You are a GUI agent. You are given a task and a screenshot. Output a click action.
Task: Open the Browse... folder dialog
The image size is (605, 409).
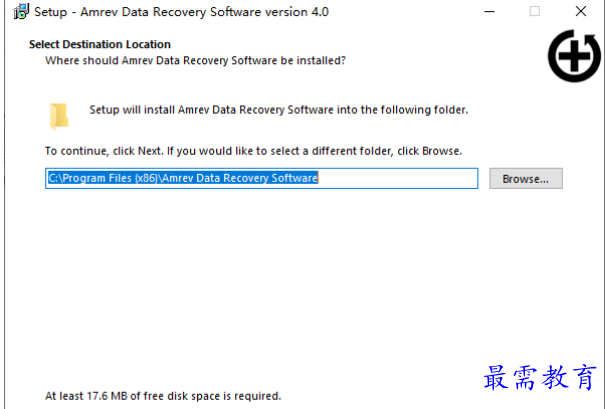point(526,178)
